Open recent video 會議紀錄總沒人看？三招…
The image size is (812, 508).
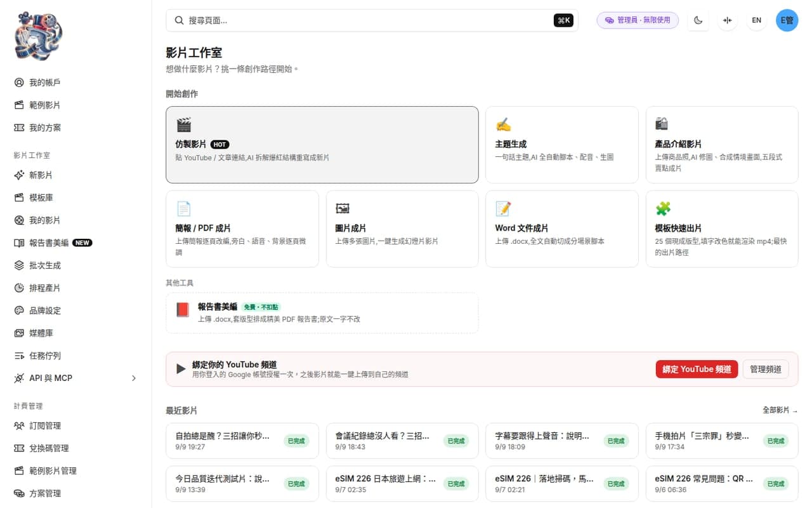coord(402,441)
